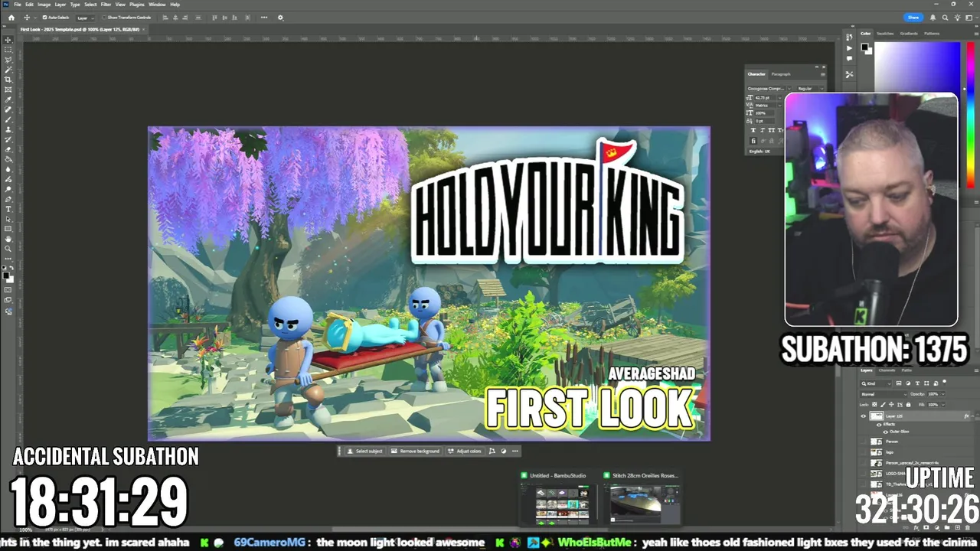This screenshot has height=551, width=980.
Task: Switch to the Swatches tab
Action: tap(885, 34)
